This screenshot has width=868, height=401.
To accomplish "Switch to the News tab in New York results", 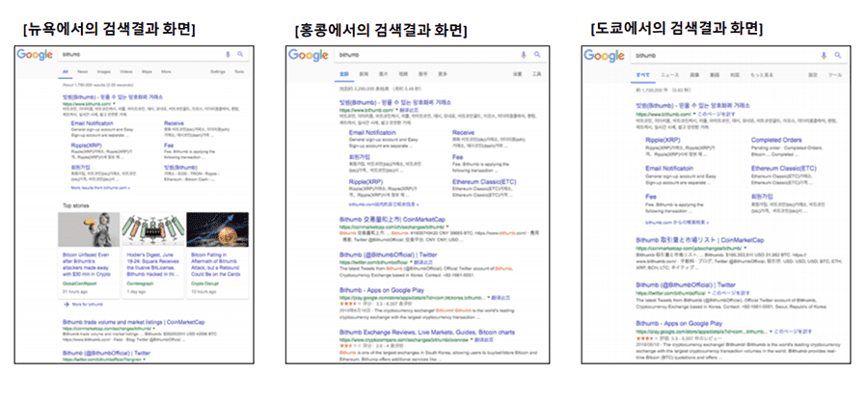I will tap(83, 71).
